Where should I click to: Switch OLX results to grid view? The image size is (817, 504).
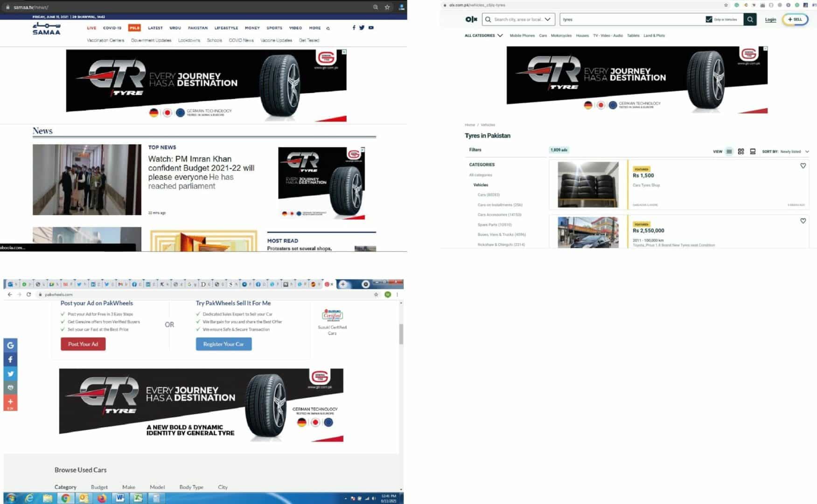pos(741,152)
